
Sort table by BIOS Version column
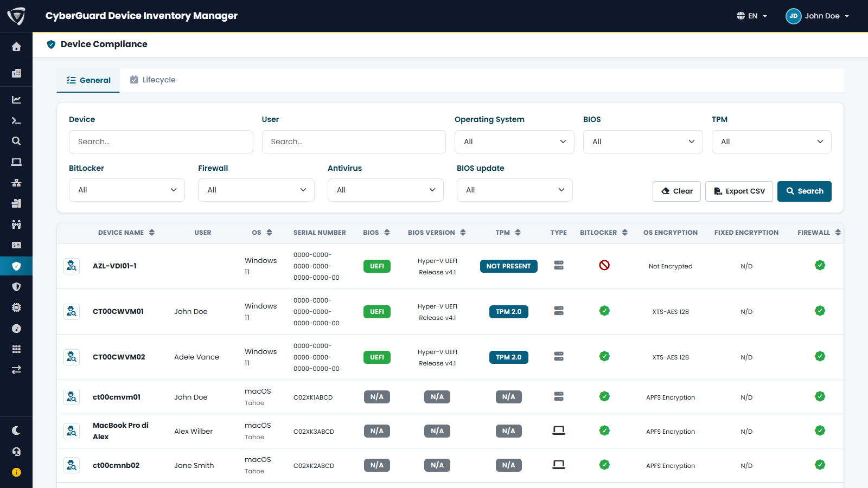pyautogui.click(x=437, y=233)
